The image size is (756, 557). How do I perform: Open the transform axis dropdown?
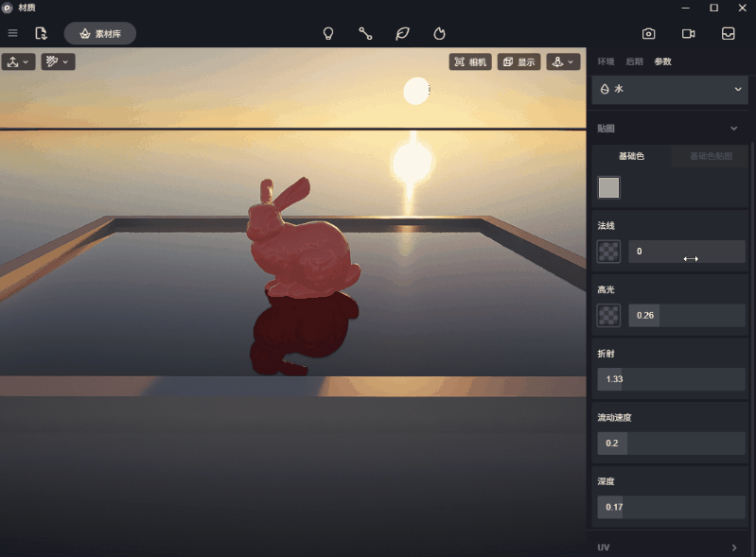[x=18, y=61]
